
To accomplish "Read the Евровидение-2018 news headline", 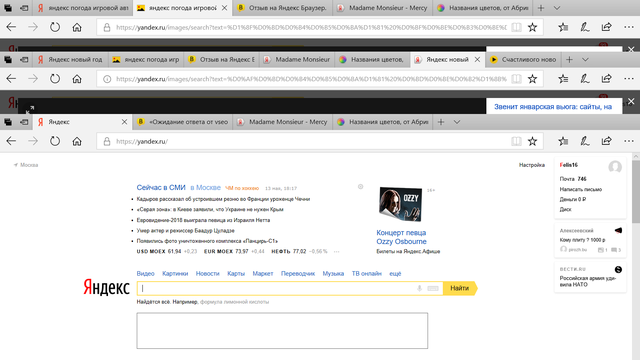I will [203, 220].
